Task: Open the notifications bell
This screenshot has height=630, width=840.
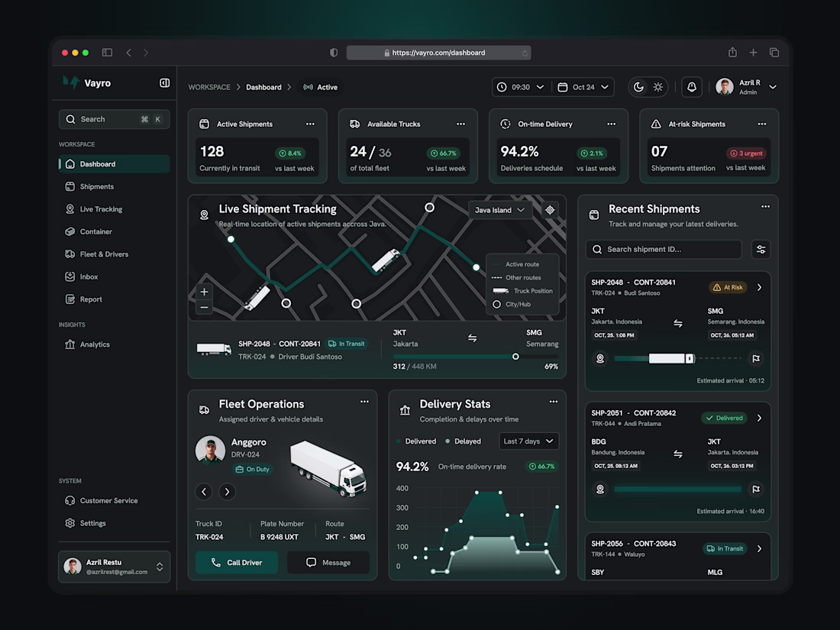Action: (692, 87)
